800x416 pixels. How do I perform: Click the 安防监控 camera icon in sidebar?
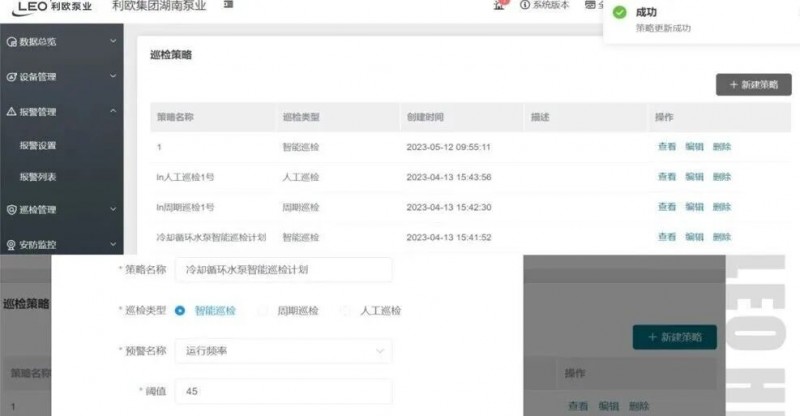pos(11,244)
